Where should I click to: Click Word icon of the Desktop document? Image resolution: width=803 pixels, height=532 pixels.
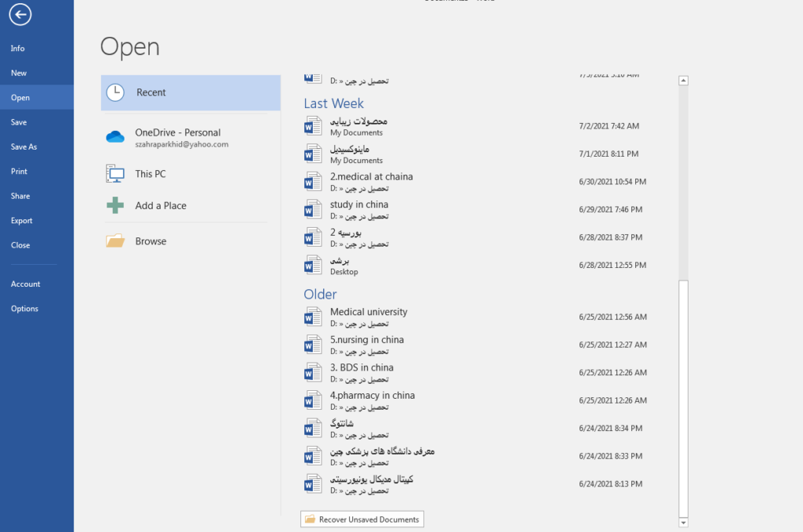pyautogui.click(x=313, y=265)
